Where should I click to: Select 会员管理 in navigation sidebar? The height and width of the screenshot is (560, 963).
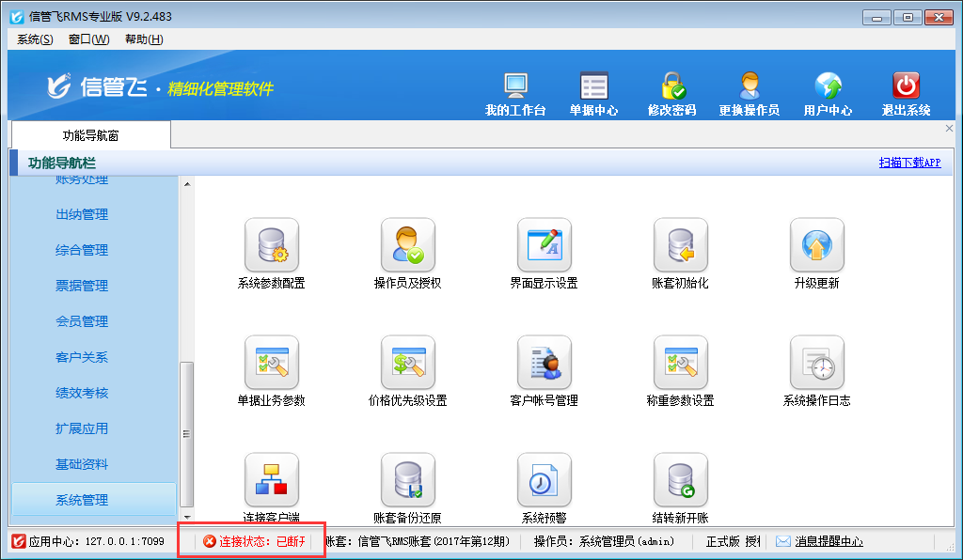tap(82, 321)
